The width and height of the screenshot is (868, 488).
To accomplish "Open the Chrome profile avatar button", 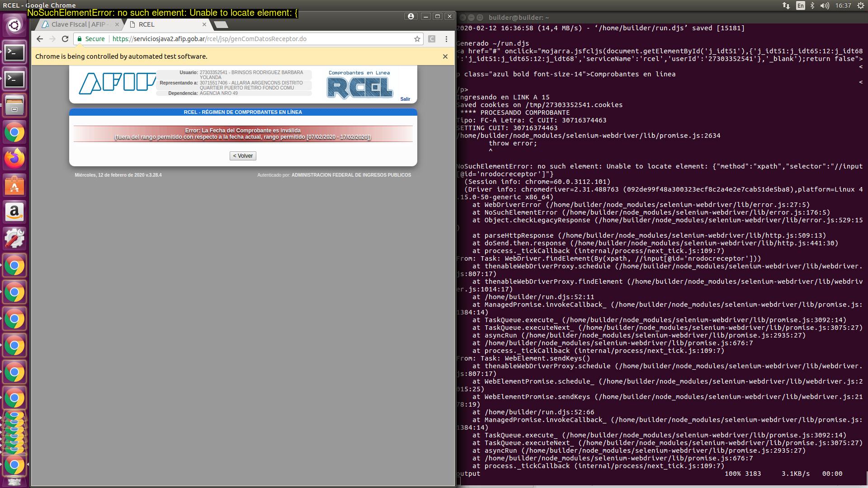I will pos(410,16).
